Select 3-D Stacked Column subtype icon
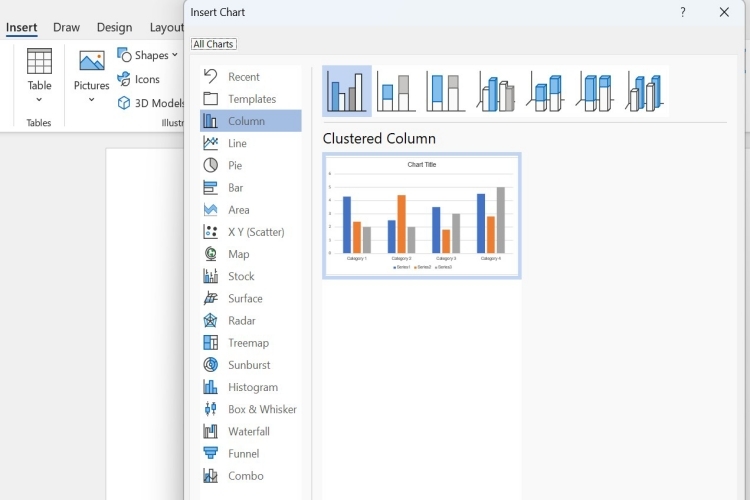Image resolution: width=750 pixels, height=500 pixels. [x=545, y=91]
